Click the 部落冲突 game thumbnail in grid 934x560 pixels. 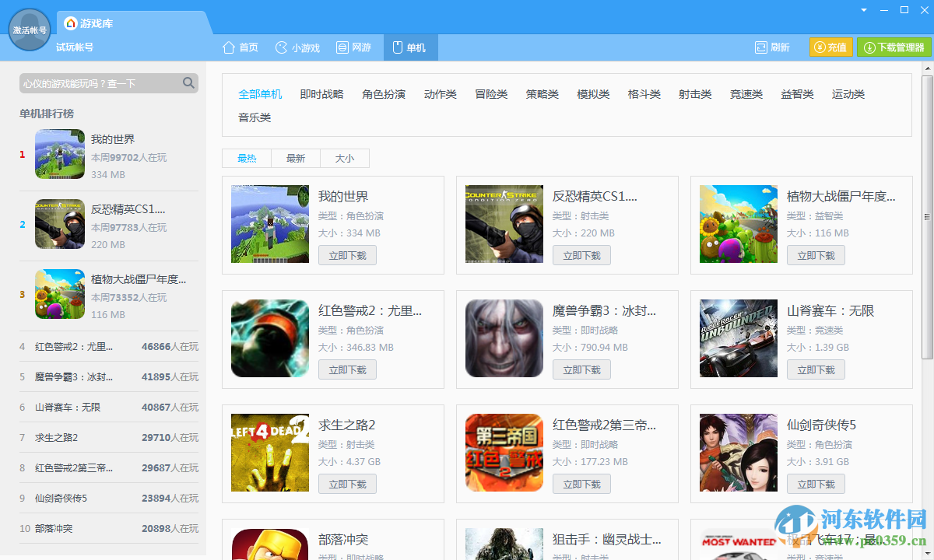pyautogui.click(x=270, y=544)
